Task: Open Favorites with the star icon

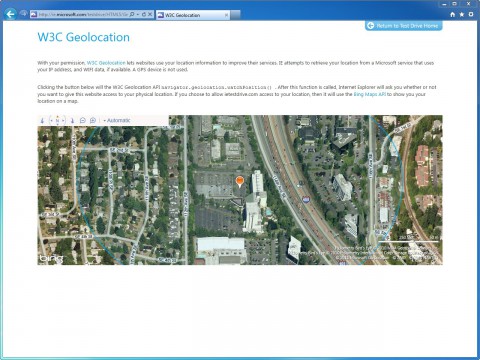Action: pyautogui.click(x=462, y=14)
